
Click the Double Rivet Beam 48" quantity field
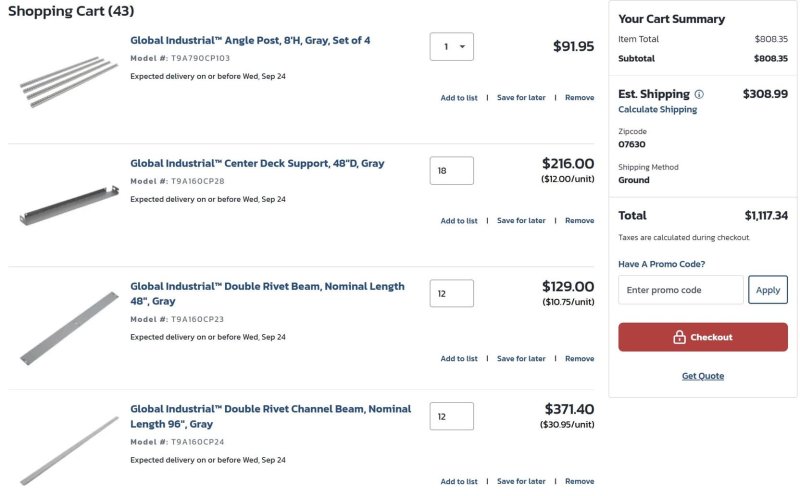point(452,294)
